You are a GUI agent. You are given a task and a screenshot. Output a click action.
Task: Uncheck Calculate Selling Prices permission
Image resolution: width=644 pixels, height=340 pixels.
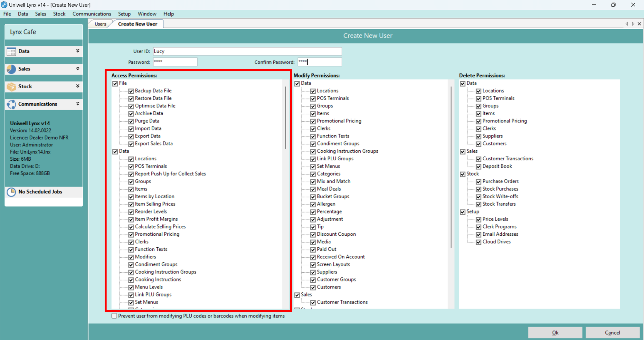coord(131,227)
